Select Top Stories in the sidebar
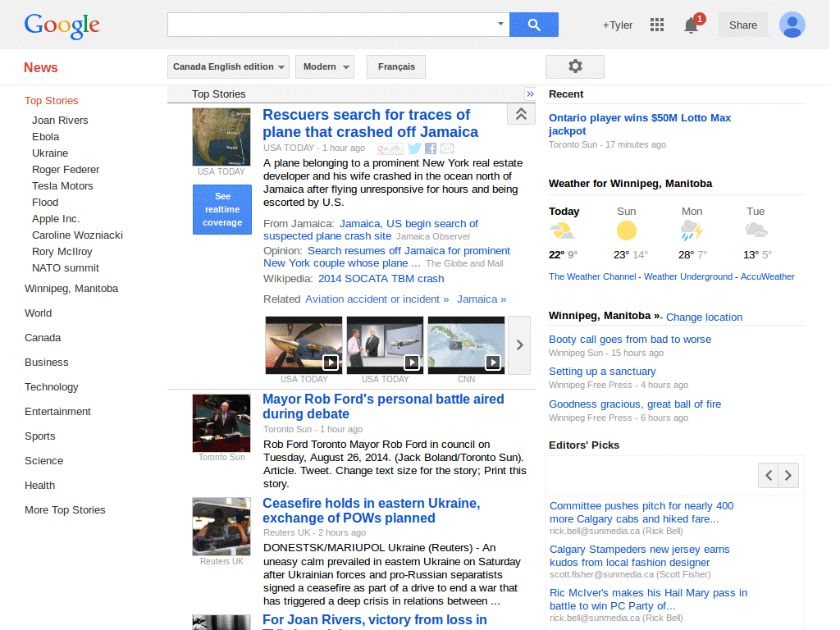The image size is (840, 630). click(52, 101)
